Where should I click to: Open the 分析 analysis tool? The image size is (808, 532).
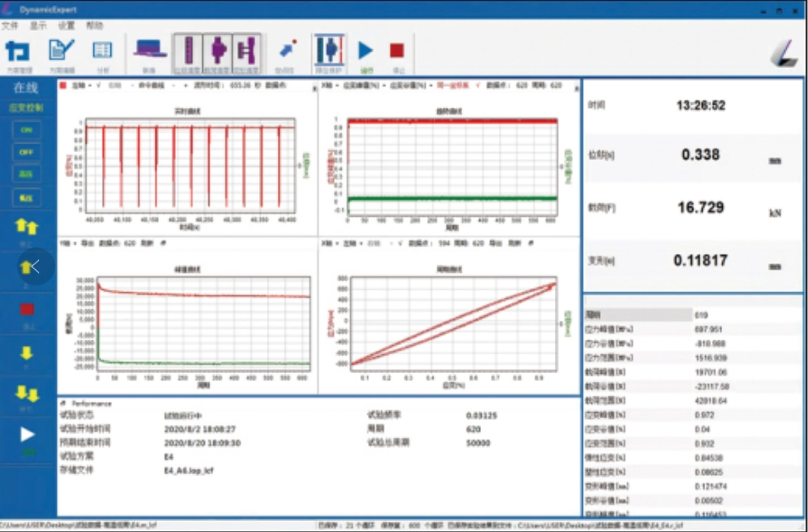pyautogui.click(x=102, y=53)
